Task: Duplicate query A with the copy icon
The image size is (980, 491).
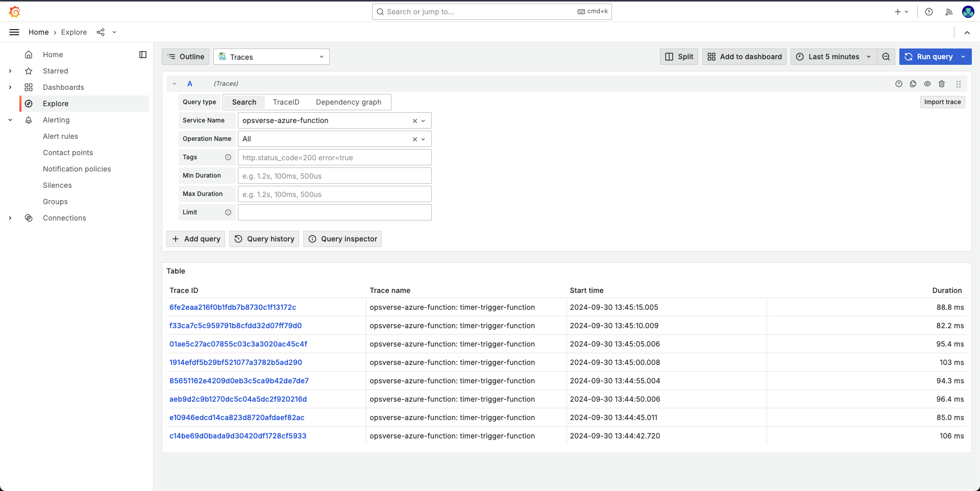Action: click(913, 84)
